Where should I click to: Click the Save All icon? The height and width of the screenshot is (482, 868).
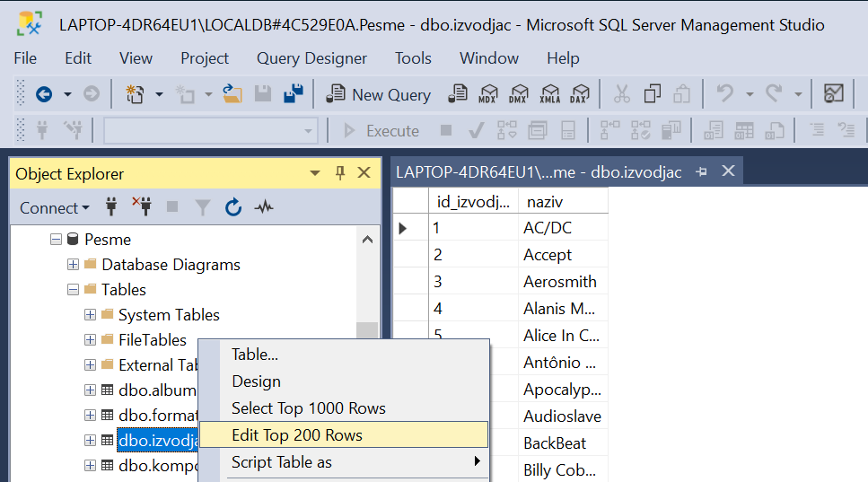click(x=294, y=94)
